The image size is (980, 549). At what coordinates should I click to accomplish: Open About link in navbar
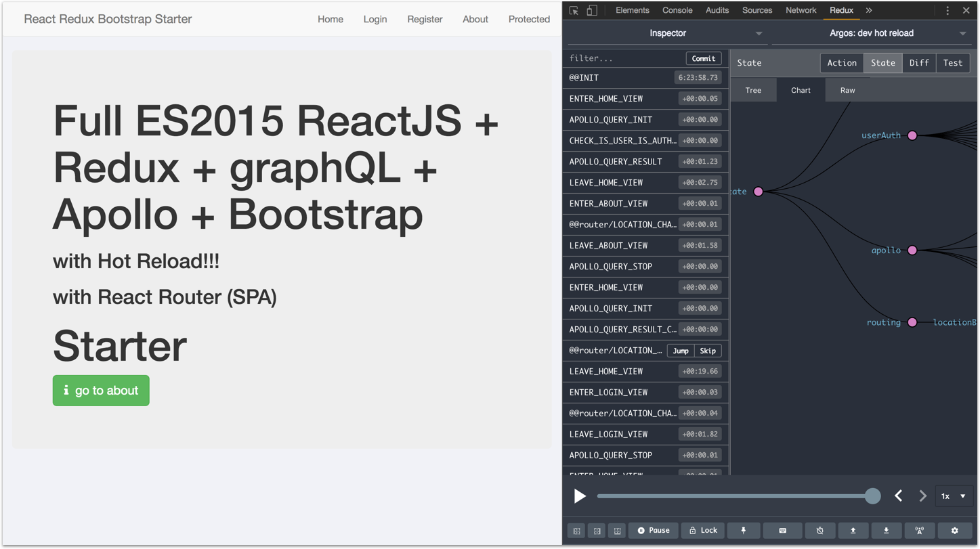475,19
